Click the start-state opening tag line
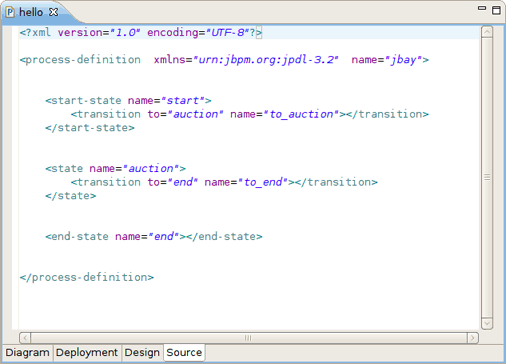The height and width of the screenshot is (364, 506). pyautogui.click(x=128, y=101)
